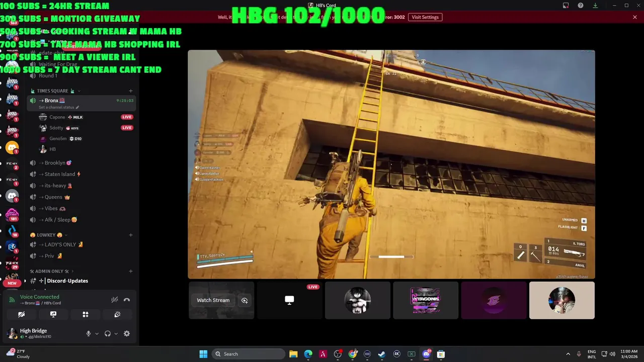Select the anime avatar participant tile
Viewport: 644px width, 362px height.
358,300
